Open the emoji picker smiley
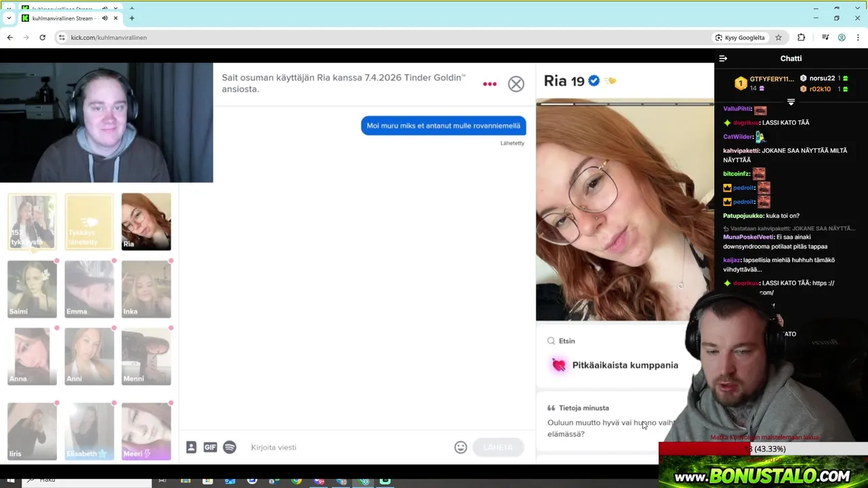 (x=460, y=447)
